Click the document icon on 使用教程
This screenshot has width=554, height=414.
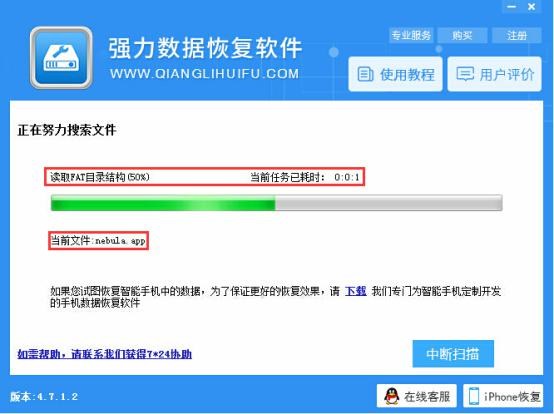365,74
